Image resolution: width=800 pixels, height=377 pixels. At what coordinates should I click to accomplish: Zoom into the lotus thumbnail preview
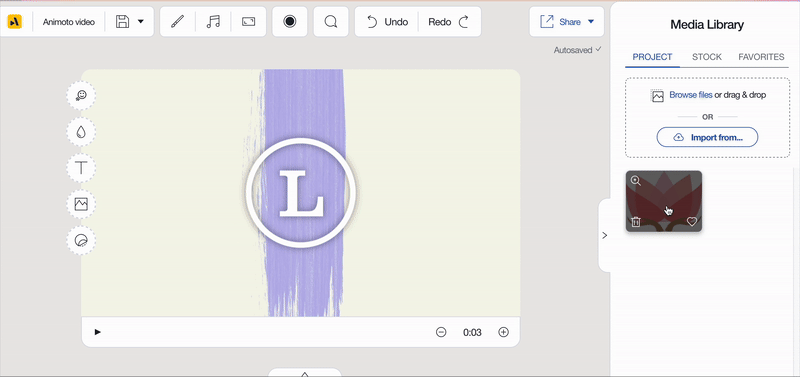tap(636, 181)
